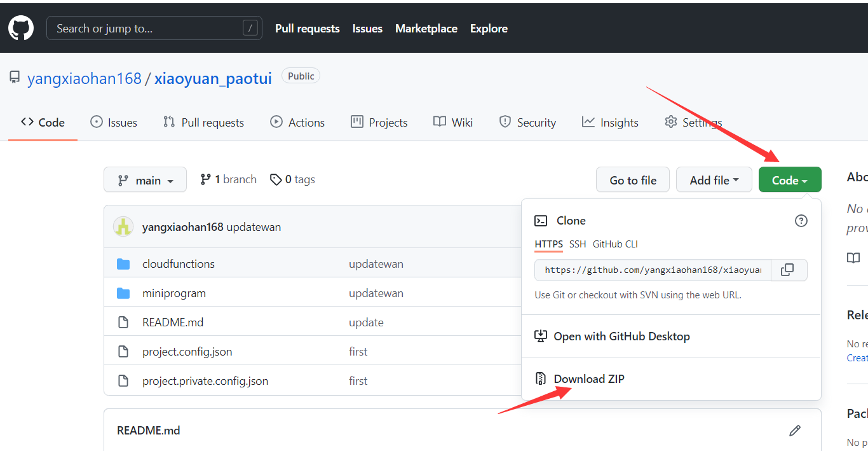Open the cloudfunctions folder

pos(179,263)
